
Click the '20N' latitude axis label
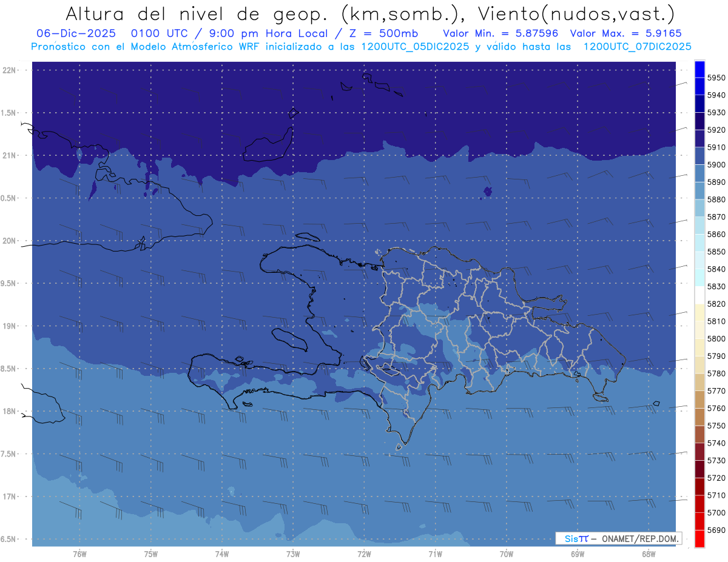[x=9, y=241]
